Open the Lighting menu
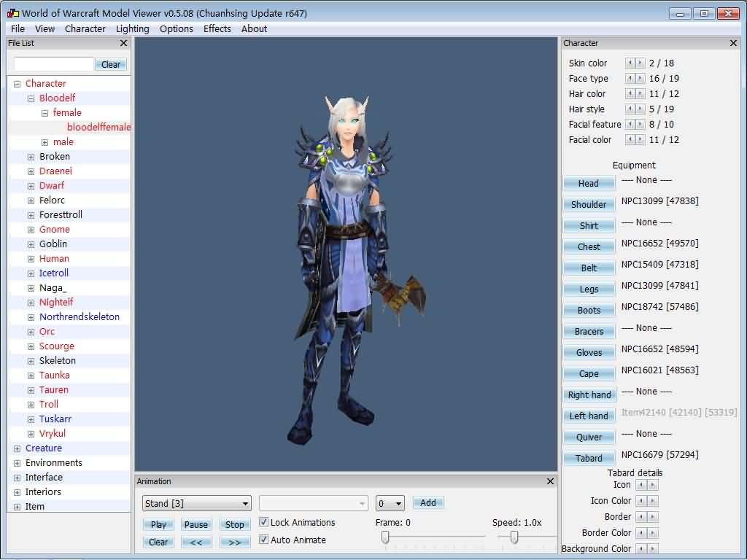Screen dimensions: 747x560 [133, 28]
